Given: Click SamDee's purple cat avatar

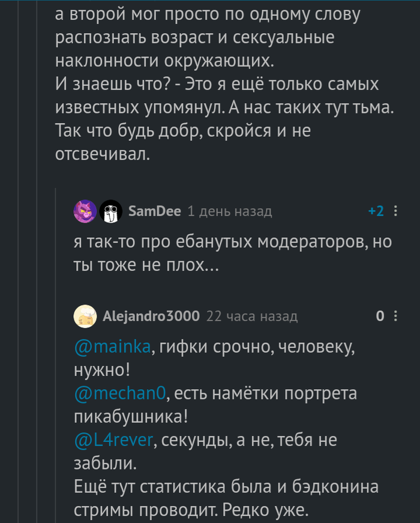Looking at the screenshot, I should (x=85, y=211).
